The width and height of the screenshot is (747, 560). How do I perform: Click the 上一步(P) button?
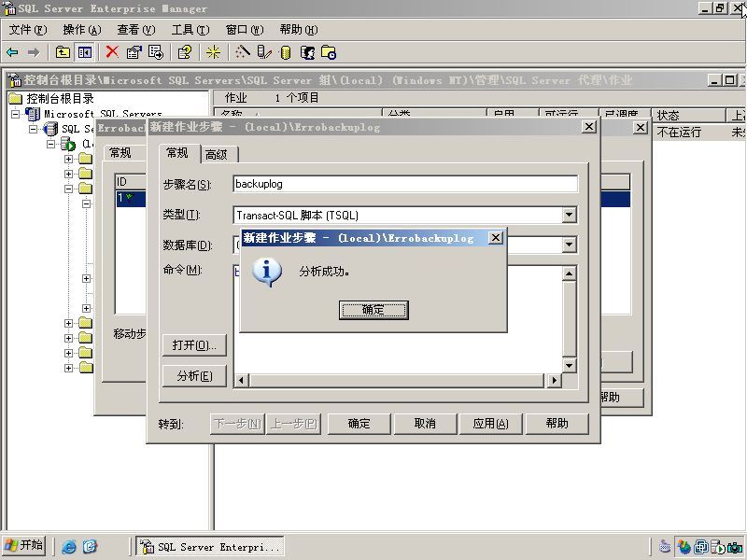[293, 424]
